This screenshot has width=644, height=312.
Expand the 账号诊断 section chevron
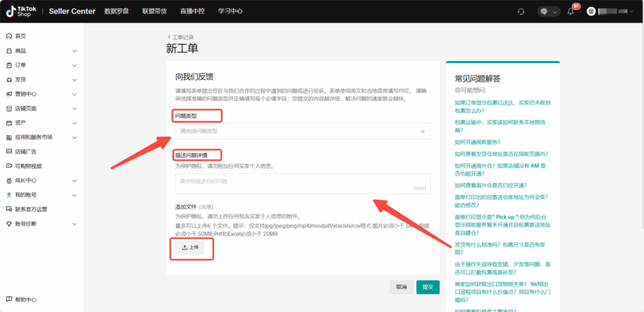coord(74,224)
